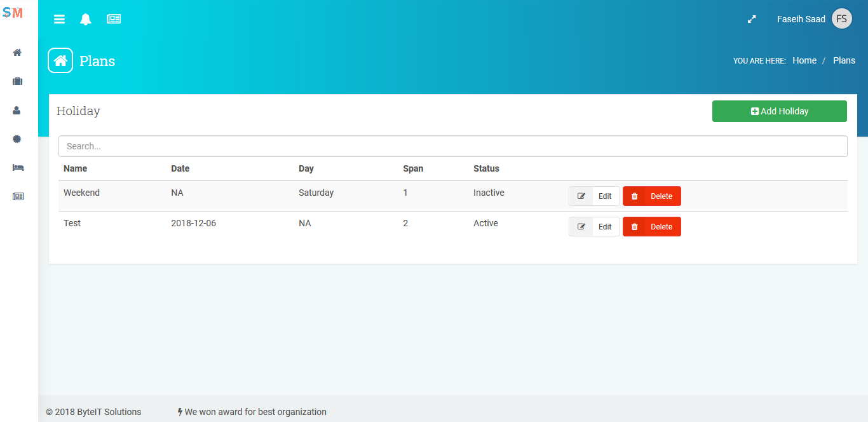Click the Day column header

pos(306,168)
